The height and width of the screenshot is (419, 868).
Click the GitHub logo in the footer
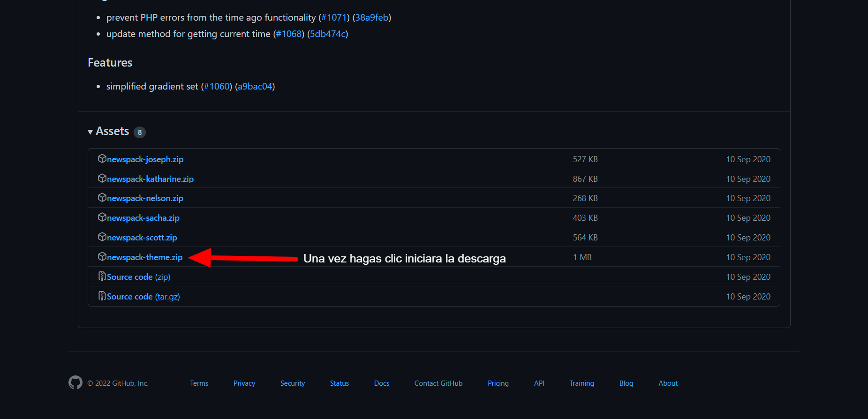[x=75, y=382]
